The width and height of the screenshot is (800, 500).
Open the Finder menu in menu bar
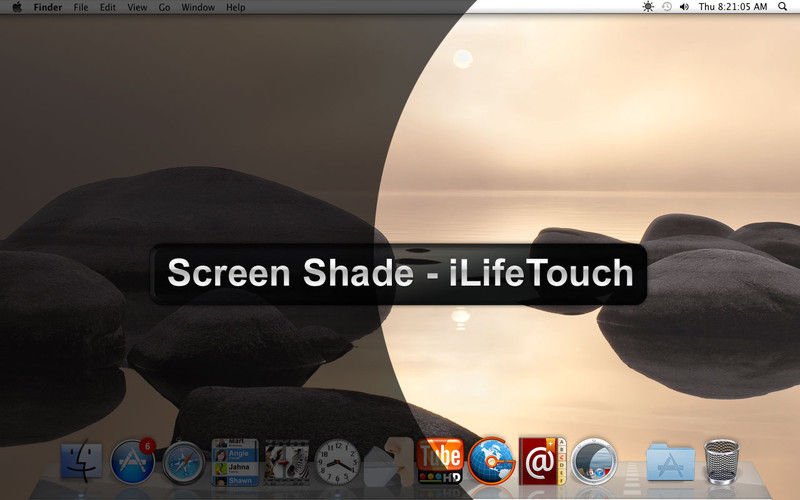[48, 7]
